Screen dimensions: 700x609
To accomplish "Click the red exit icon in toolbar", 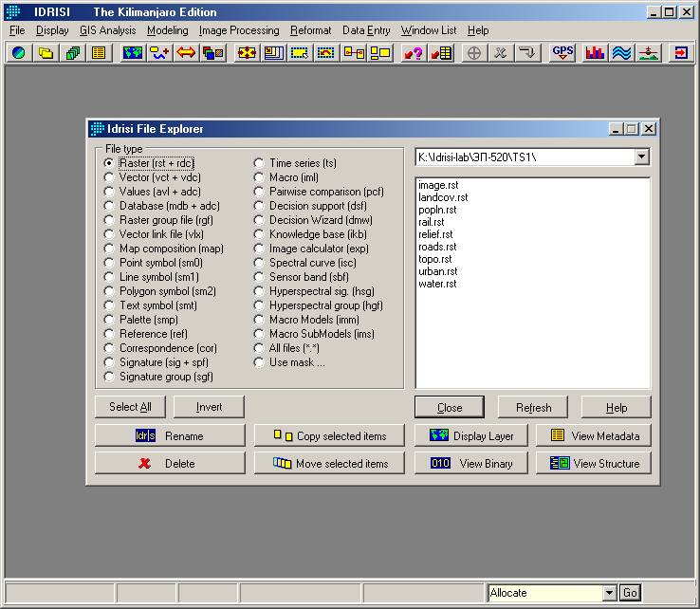I will pos(681,53).
